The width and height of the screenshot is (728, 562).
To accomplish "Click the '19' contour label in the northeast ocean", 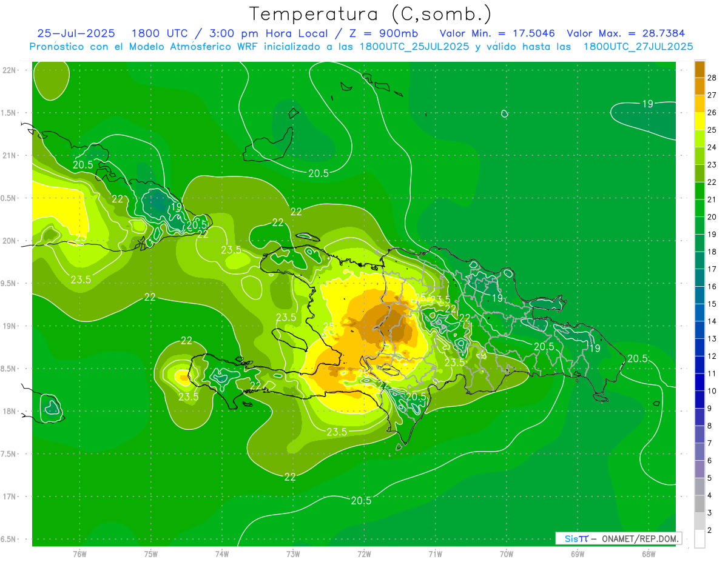I will tap(648, 104).
